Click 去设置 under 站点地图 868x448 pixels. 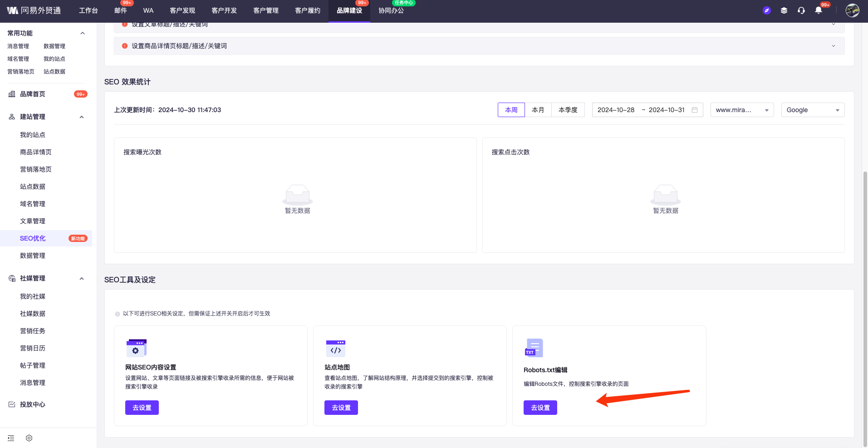coord(341,408)
